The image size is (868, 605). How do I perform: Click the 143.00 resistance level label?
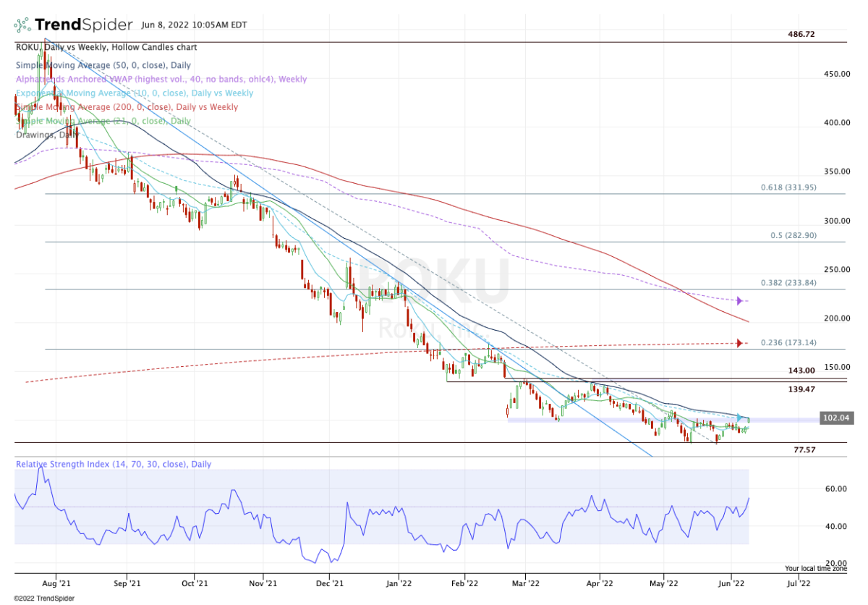coord(801,370)
